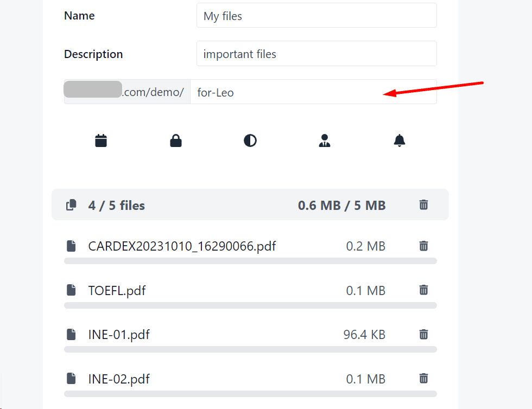The image size is (532, 409).
Task: Select the INE-02.pdf file entry
Action: pos(119,378)
